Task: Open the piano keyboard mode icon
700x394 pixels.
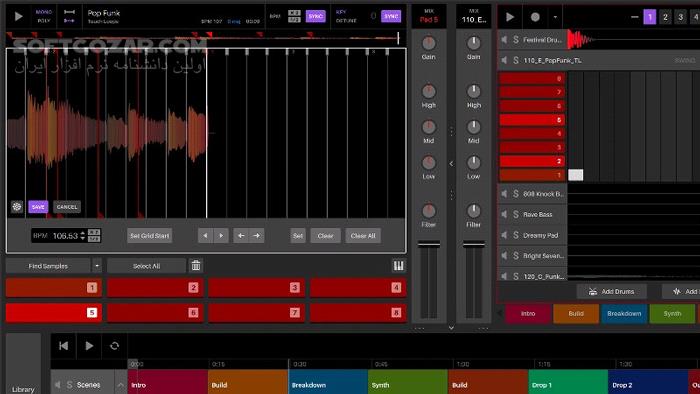Action: pyautogui.click(x=398, y=266)
